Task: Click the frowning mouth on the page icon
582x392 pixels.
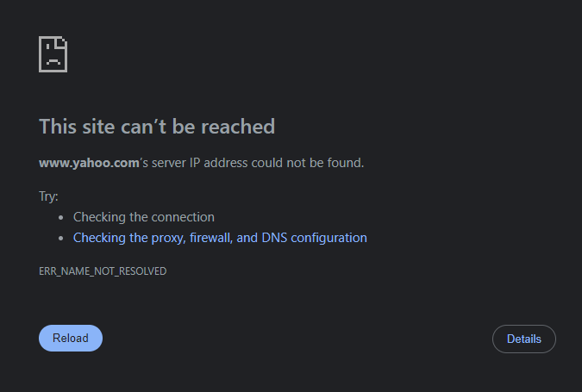Action: pos(53,62)
